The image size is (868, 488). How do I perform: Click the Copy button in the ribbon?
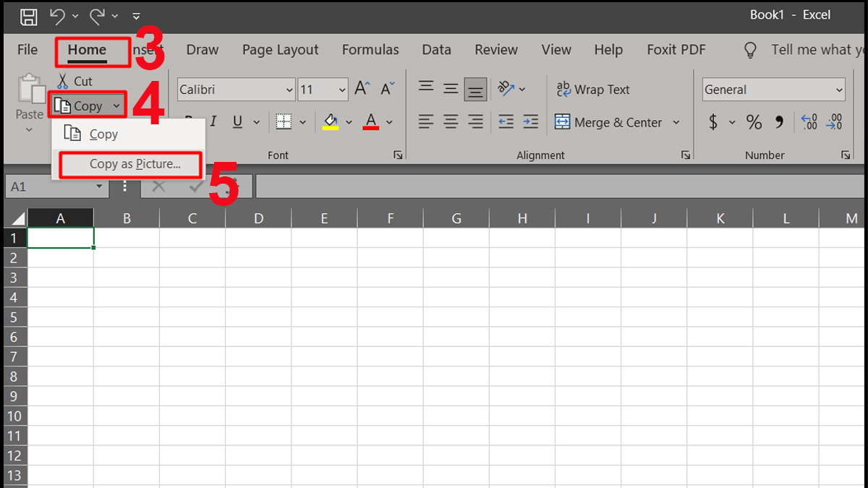78,106
